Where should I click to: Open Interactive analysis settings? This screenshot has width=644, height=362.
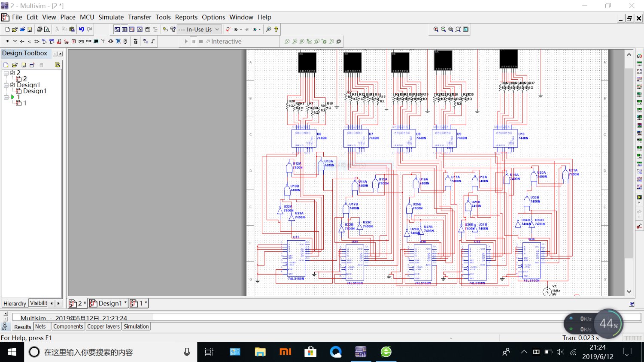223,42
